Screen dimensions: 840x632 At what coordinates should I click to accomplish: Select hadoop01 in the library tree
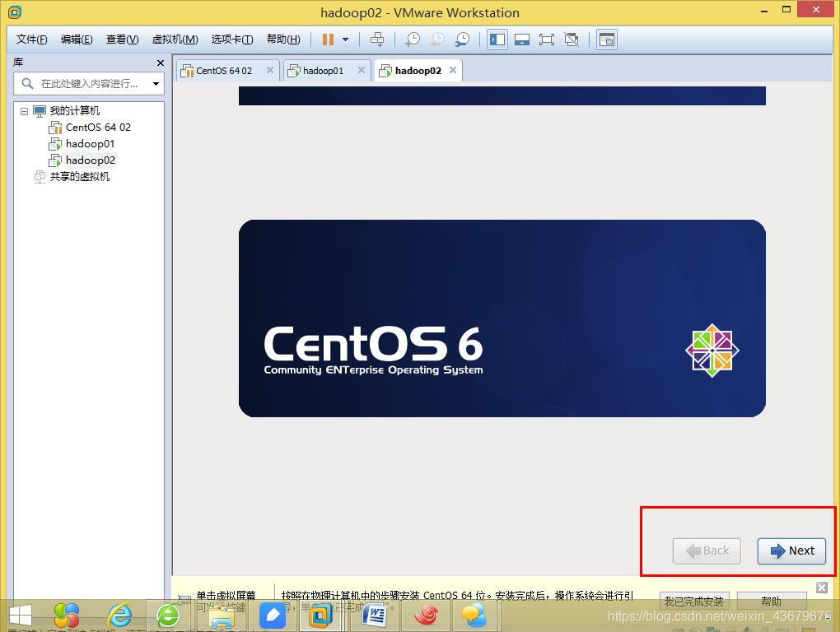point(90,144)
